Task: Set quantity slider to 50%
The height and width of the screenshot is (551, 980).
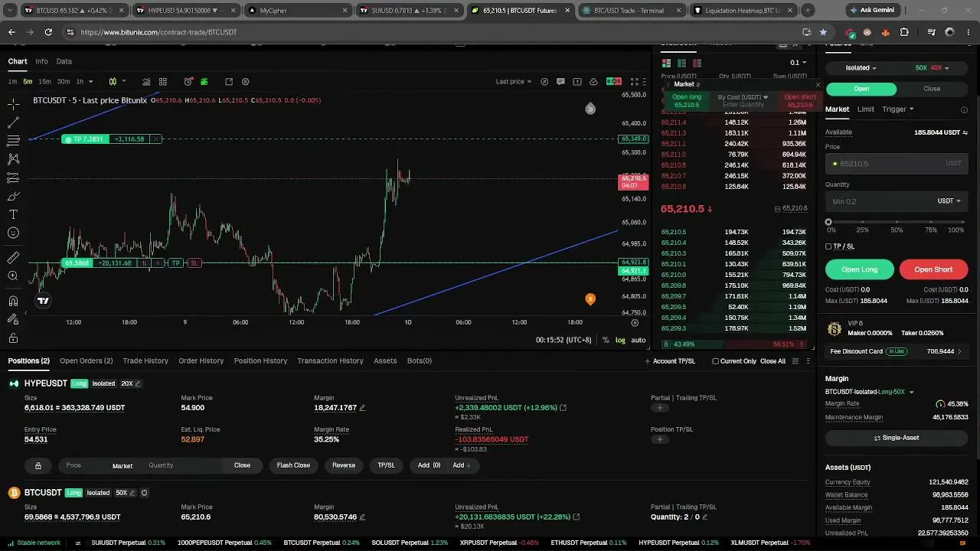Action: 897,222
